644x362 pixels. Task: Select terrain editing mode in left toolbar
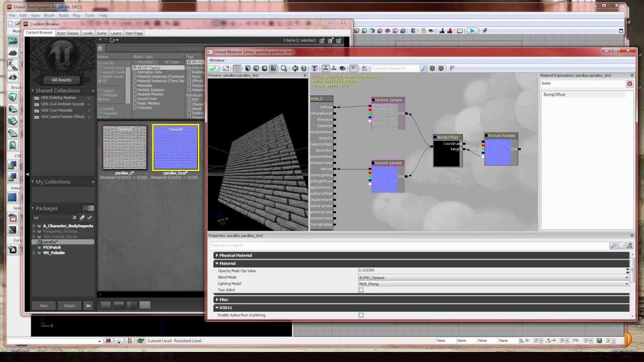coord(13,53)
